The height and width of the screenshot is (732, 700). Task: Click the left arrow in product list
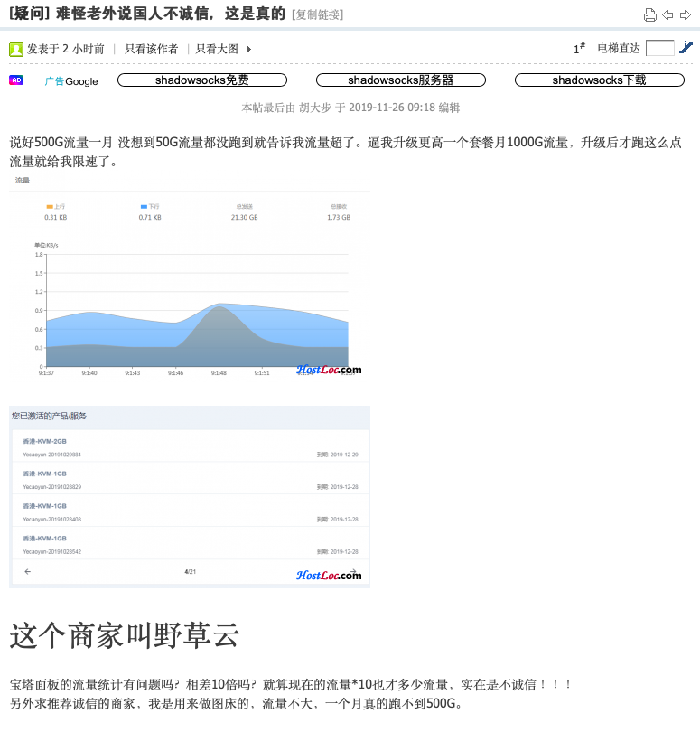[x=27, y=571]
